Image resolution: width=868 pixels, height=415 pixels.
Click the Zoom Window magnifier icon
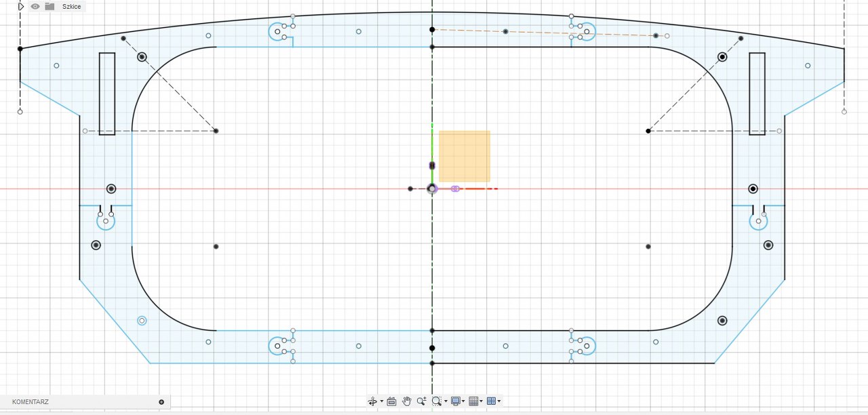point(437,401)
